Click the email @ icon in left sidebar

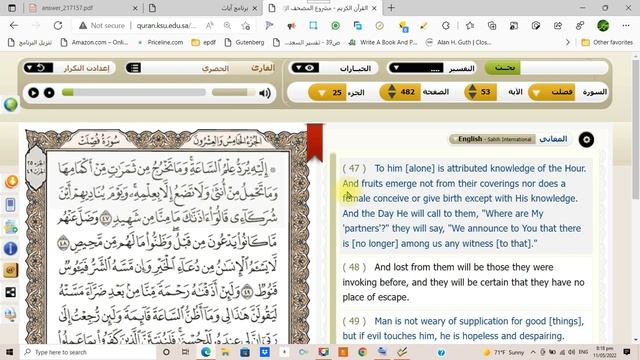11,270
